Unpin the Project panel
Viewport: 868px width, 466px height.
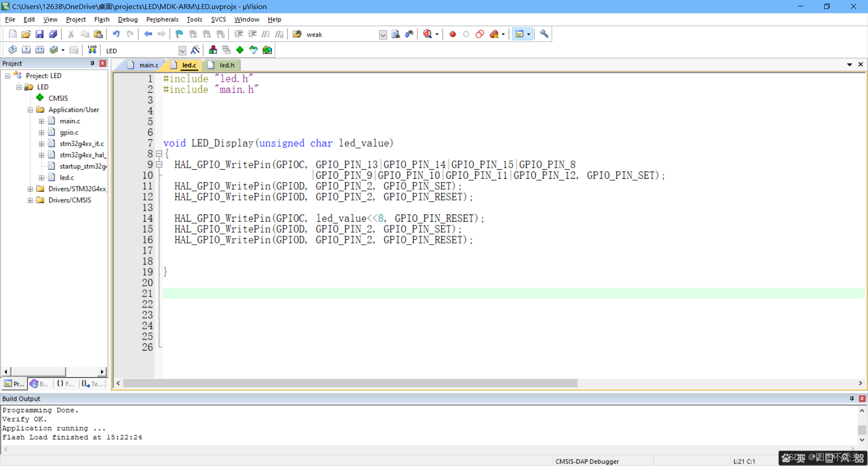coord(91,63)
